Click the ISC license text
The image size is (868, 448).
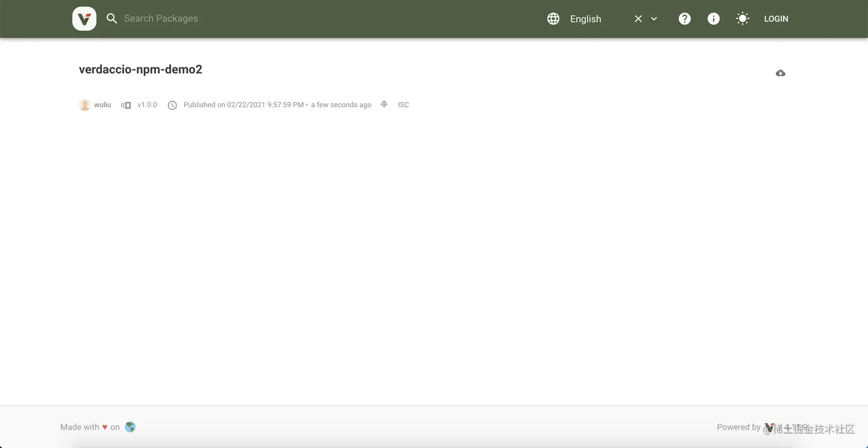[x=404, y=104]
